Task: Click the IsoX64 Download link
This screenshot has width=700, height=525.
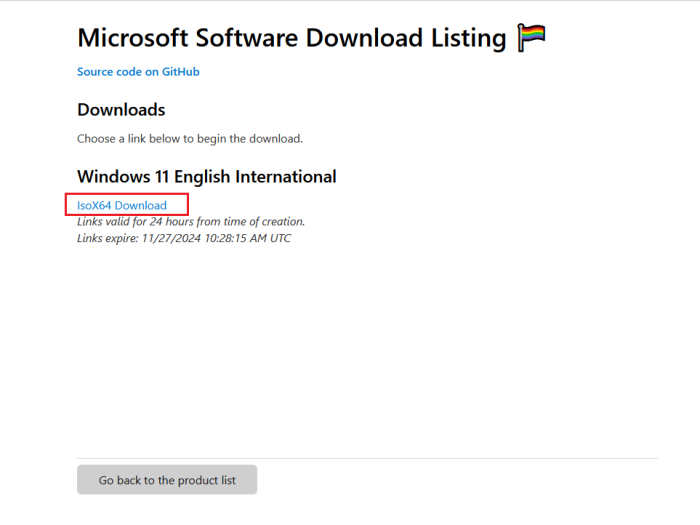Action: [122, 206]
